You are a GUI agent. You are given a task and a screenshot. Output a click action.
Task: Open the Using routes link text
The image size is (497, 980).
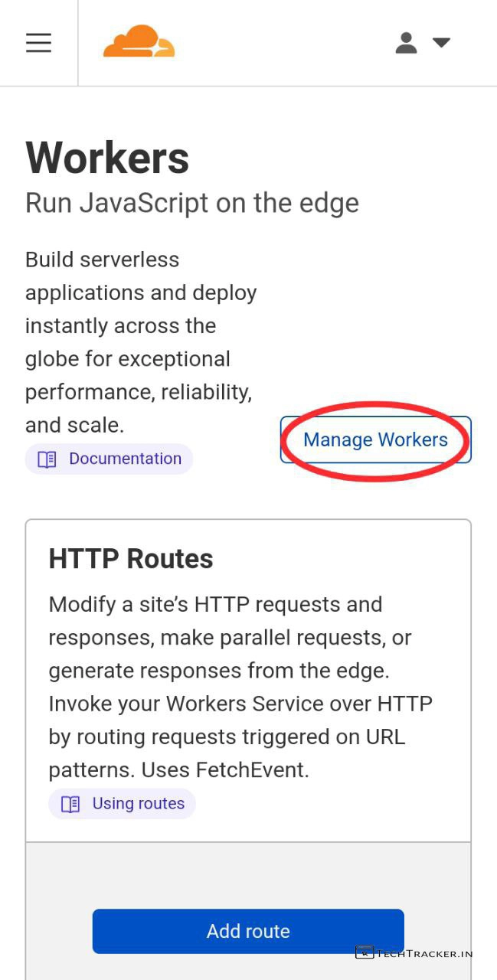coord(138,803)
